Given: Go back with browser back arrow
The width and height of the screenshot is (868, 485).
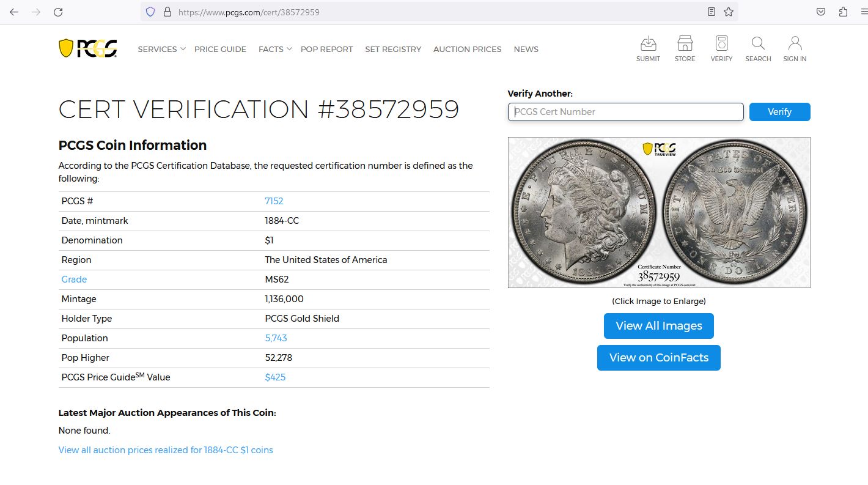Looking at the screenshot, I should coord(14,12).
